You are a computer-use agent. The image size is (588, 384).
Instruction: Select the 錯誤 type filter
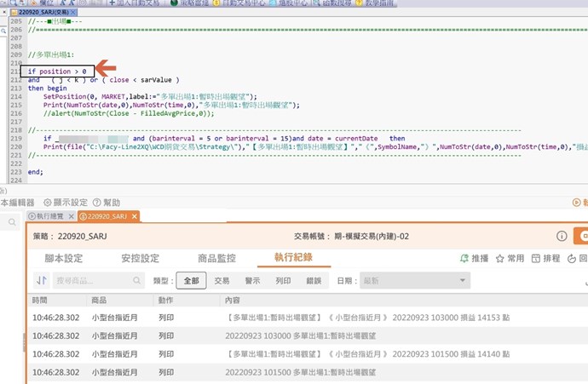tap(314, 280)
